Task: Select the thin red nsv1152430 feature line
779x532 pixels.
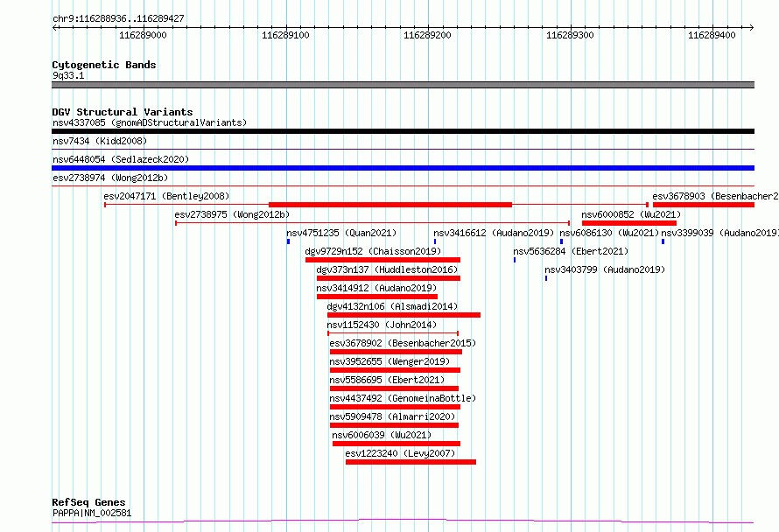Action: [393, 333]
